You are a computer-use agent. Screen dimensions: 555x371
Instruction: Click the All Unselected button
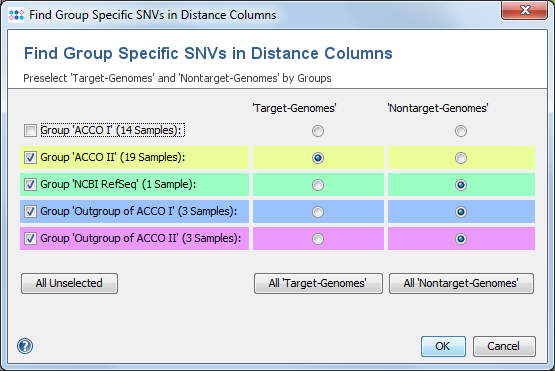[x=69, y=283]
